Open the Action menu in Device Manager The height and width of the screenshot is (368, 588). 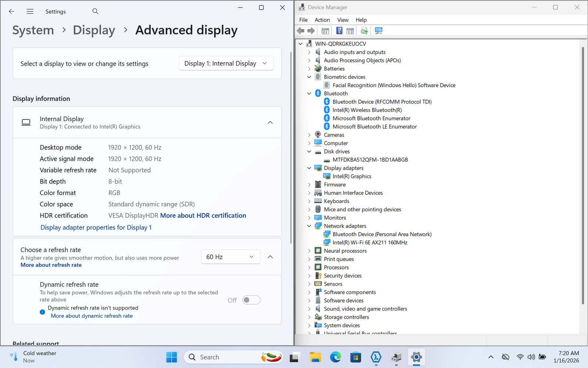click(322, 20)
